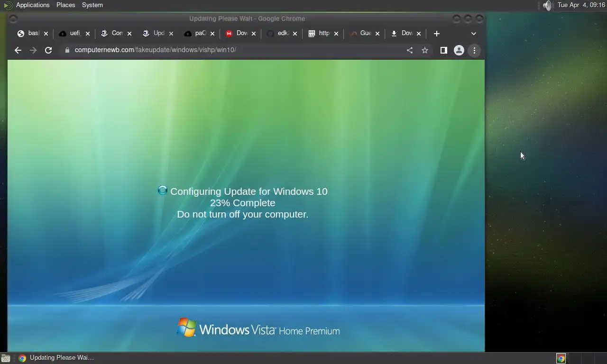The height and width of the screenshot is (364, 607).
Task: Open the Places menu
Action: click(66, 5)
